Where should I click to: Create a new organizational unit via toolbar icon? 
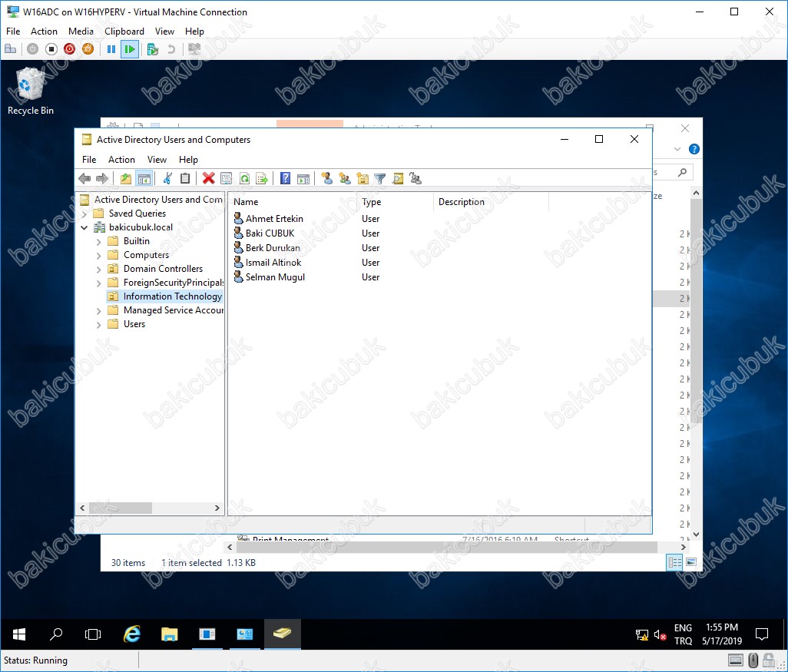click(x=363, y=178)
